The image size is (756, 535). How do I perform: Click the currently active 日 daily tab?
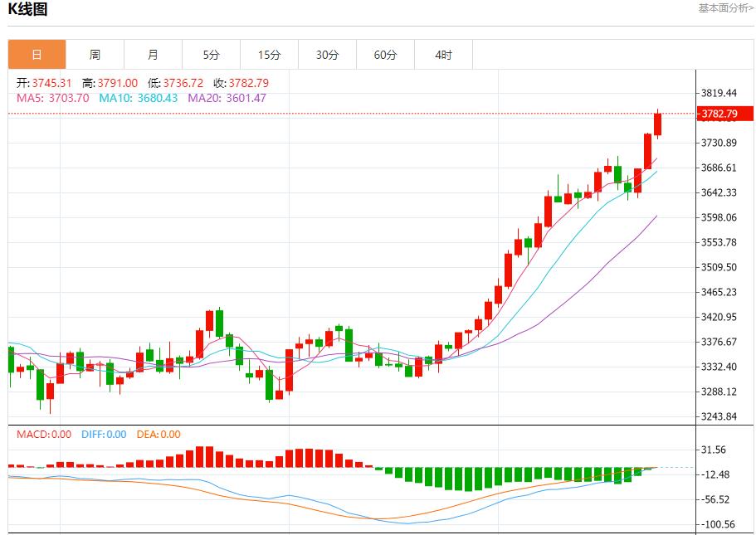click(37, 54)
